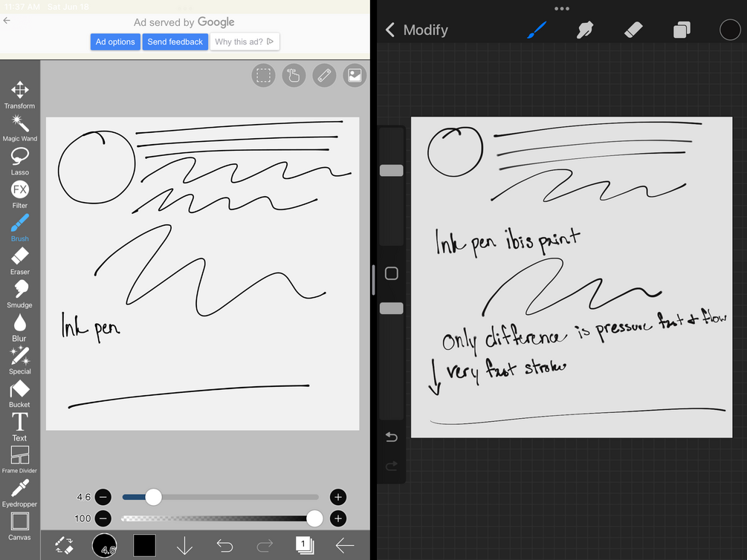The image size is (747, 560).
Task: Select the Lasso tool
Action: 19,161
